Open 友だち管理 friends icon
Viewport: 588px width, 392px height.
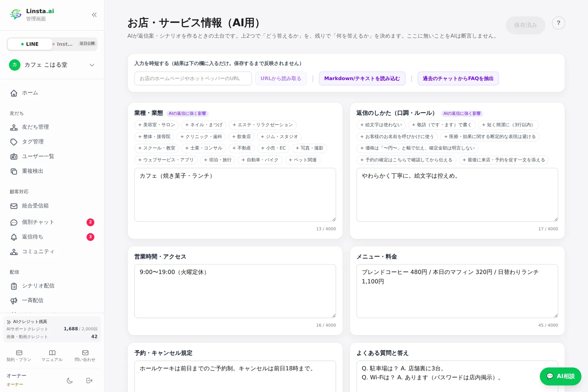[x=14, y=127]
